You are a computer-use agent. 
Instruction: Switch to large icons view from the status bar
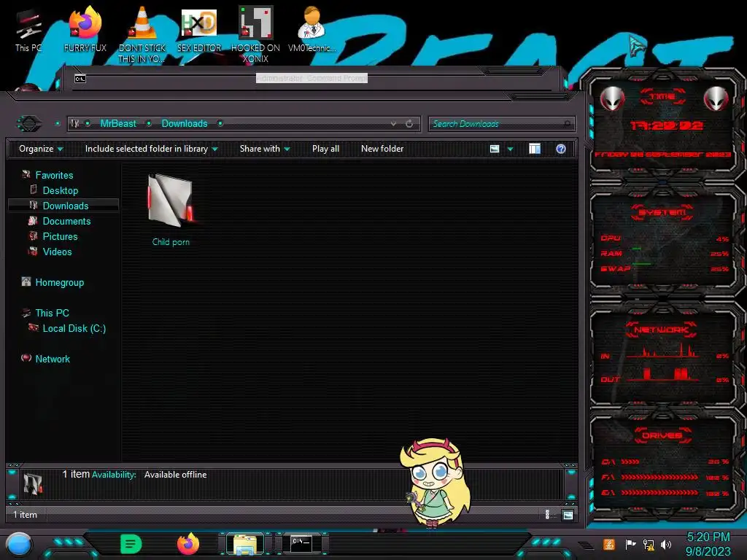568,515
